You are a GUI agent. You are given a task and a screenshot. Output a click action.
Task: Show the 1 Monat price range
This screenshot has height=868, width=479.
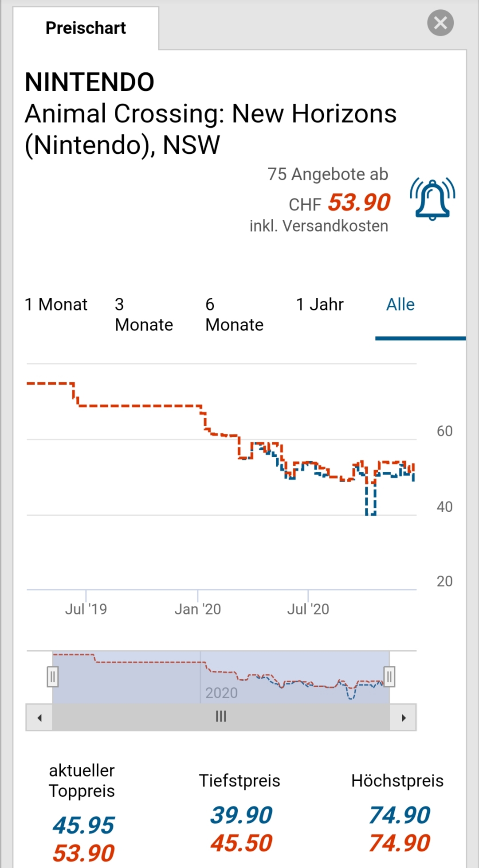point(56,305)
